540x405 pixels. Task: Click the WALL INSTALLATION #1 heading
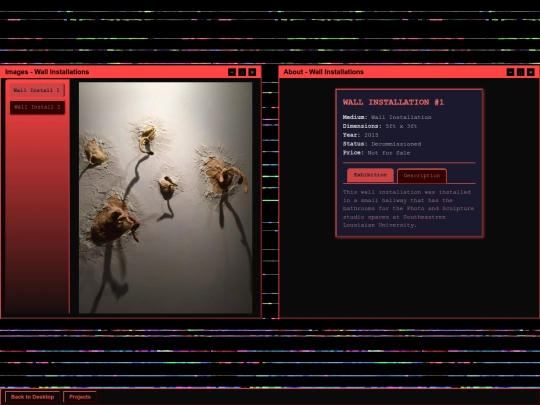point(393,102)
